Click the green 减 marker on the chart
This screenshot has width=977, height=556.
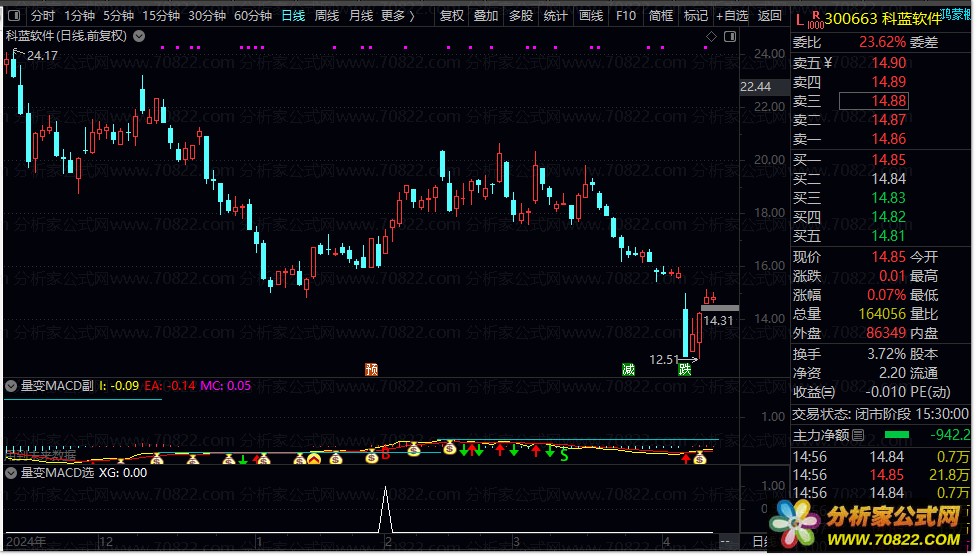628,370
